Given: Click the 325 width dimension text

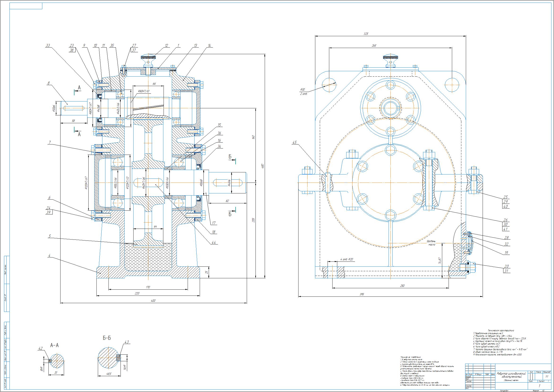Looking at the screenshot, I should (366, 34).
